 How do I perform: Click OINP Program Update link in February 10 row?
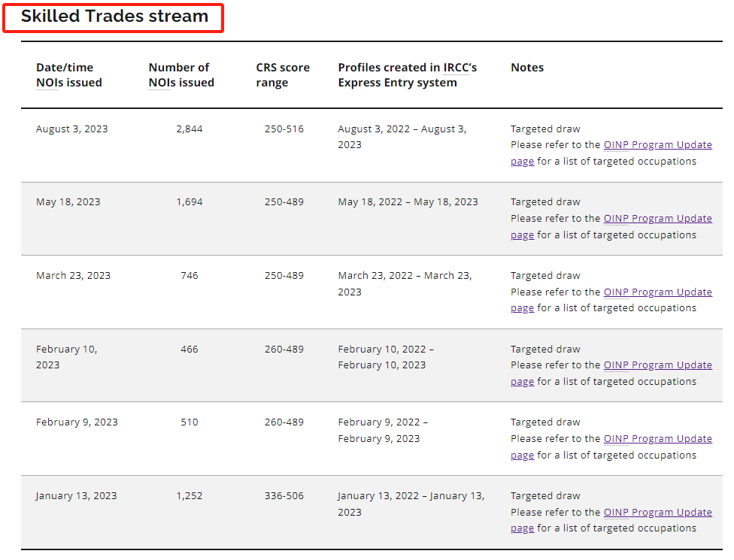[657, 365]
